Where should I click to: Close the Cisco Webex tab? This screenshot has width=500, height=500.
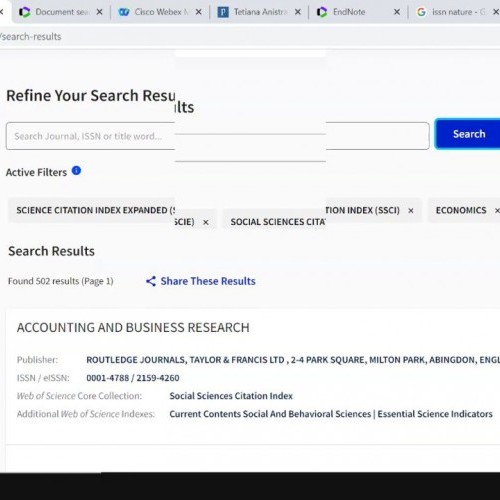coord(198,12)
